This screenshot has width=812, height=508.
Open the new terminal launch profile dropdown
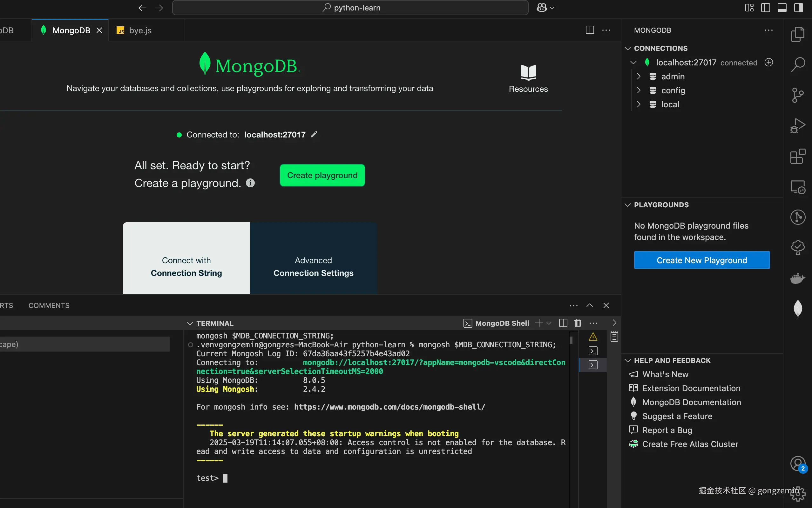click(549, 323)
